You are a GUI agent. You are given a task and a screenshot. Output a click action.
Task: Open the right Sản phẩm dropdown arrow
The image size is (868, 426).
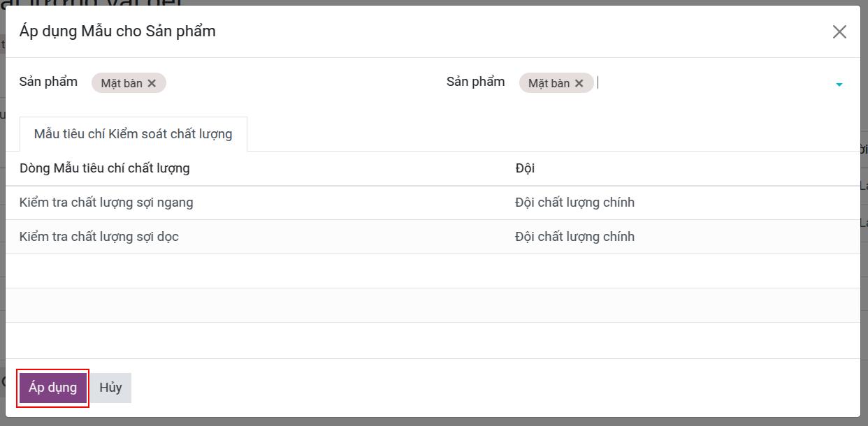click(x=839, y=85)
